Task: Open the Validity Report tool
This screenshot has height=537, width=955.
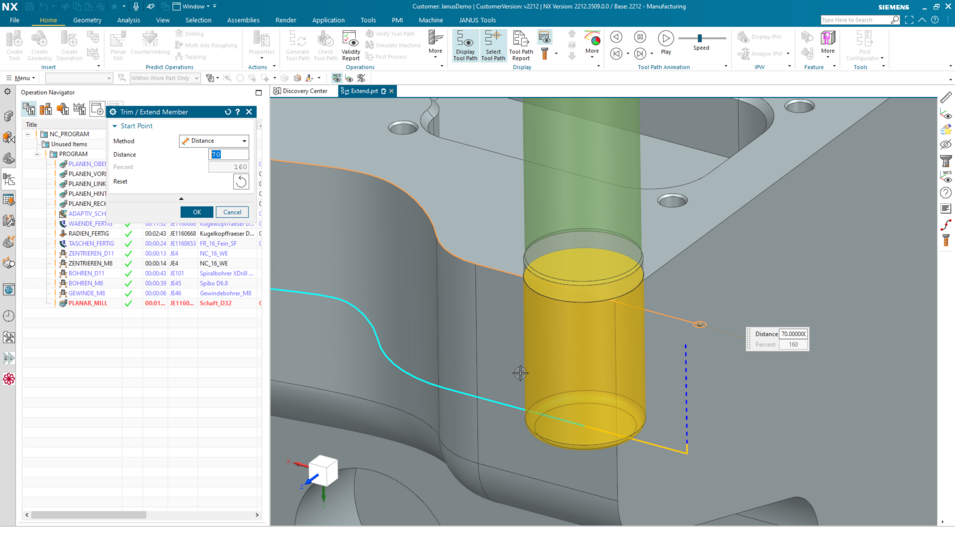Action: coord(350,45)
